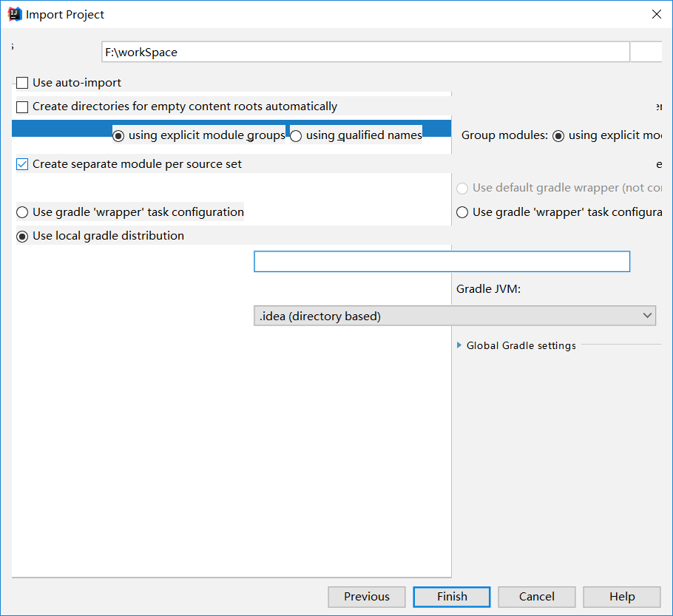Choose Use default gradle wrapper option
Viewport: 673px width, 616px height.
coord(462,189)
